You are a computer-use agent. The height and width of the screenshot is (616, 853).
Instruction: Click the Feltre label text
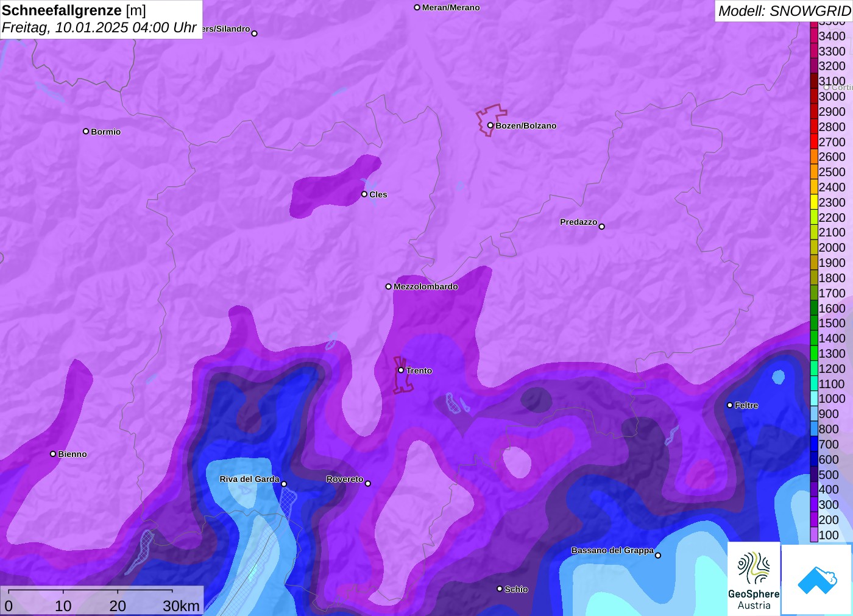coord(746,405)
